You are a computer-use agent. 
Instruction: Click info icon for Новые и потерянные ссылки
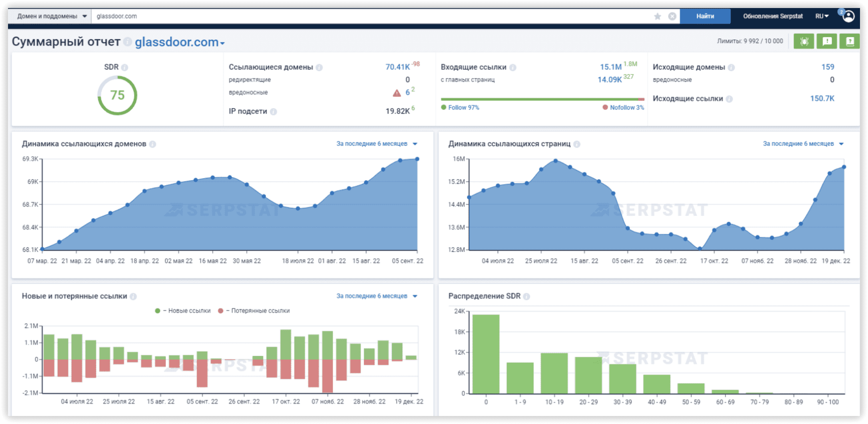point(133,296)
